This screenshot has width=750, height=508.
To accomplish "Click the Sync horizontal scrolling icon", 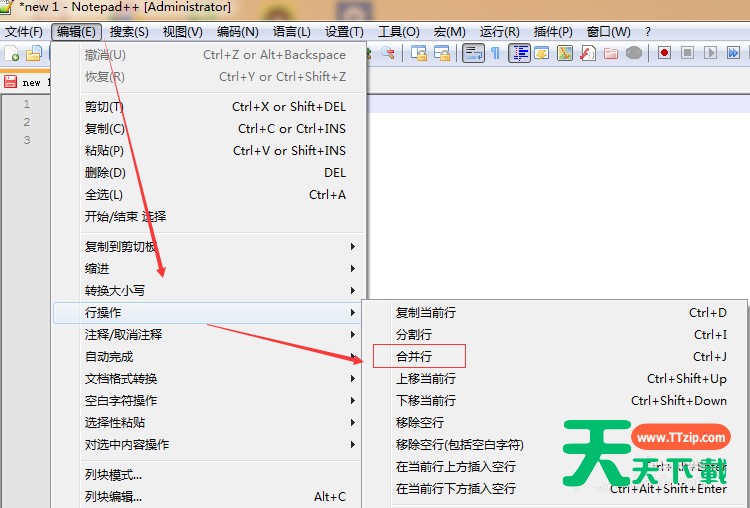I will (441, 53).
